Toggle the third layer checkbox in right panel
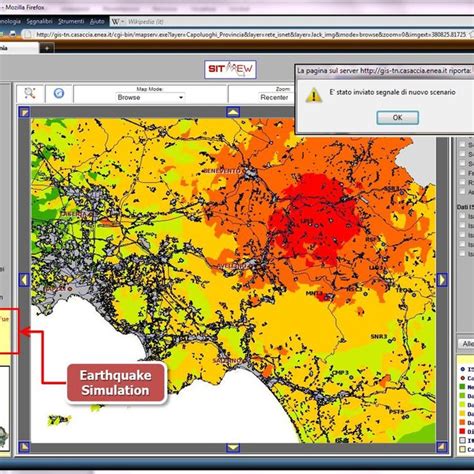Image resolution: width=474 pixels, height=474 pixels. point(462,163)
